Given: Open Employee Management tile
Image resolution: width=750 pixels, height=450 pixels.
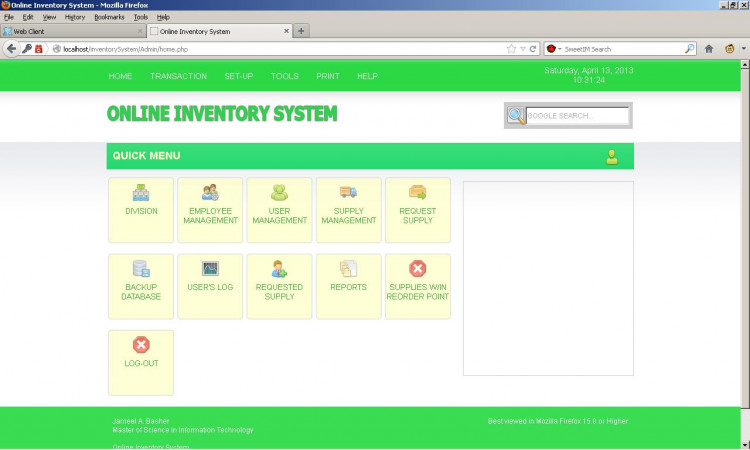Looking at the screenshot, I should click(x=210, y=193).
